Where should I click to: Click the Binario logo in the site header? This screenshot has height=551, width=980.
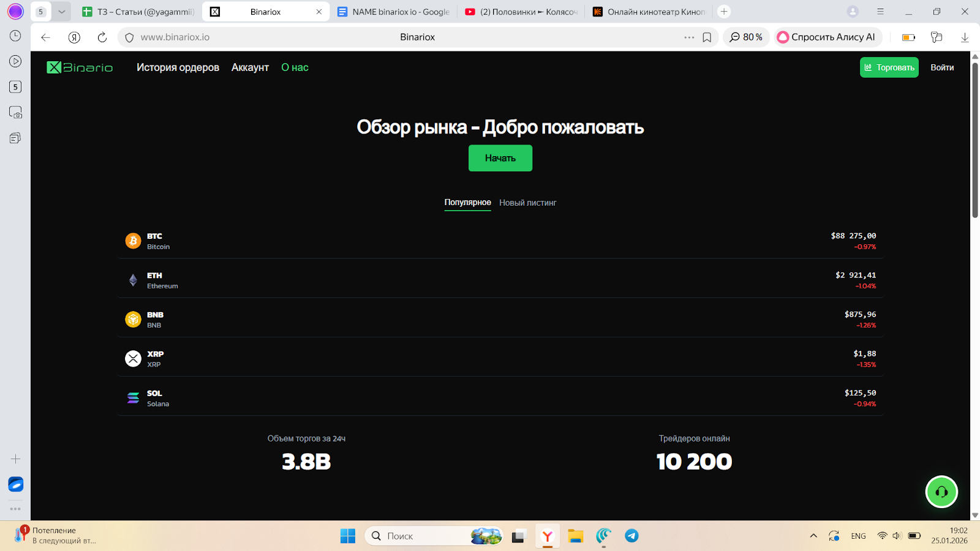click(80, 67)
